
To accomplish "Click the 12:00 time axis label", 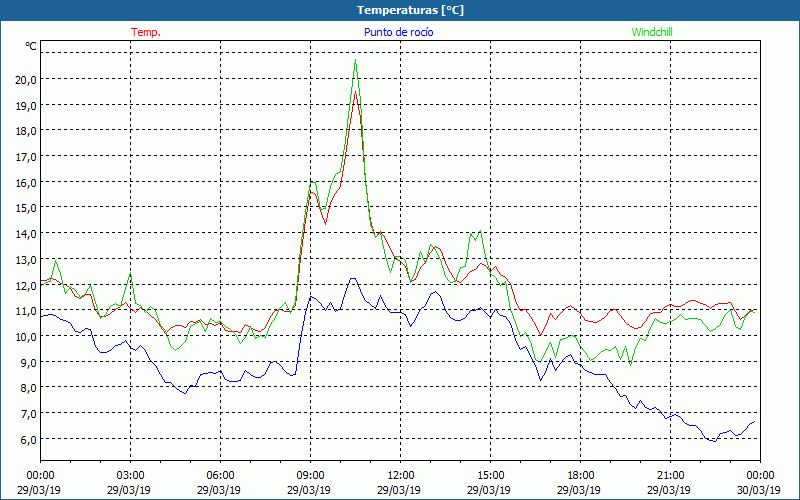I will click(401, 476).
